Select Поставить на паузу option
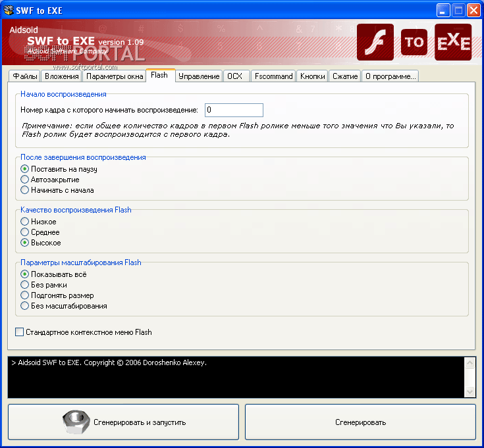Viewport: 484px width, 448px height. tap(59, 169)
